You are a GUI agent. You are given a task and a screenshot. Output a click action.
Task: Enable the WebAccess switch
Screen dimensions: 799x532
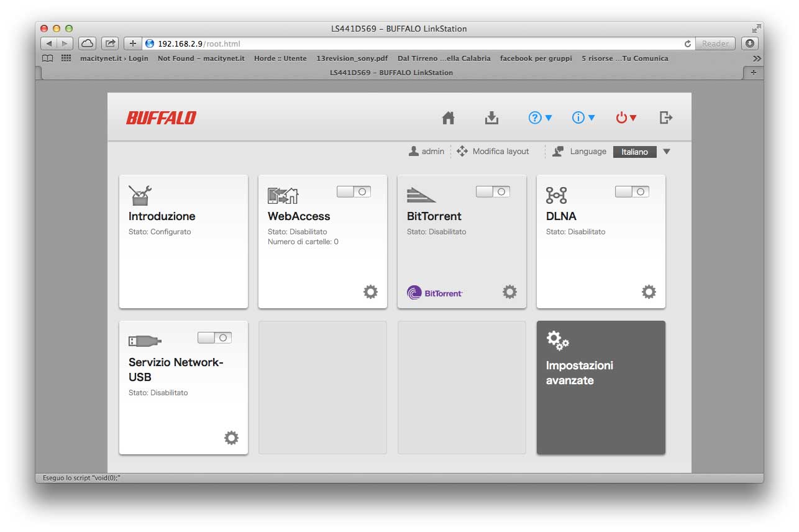point(354,191)
